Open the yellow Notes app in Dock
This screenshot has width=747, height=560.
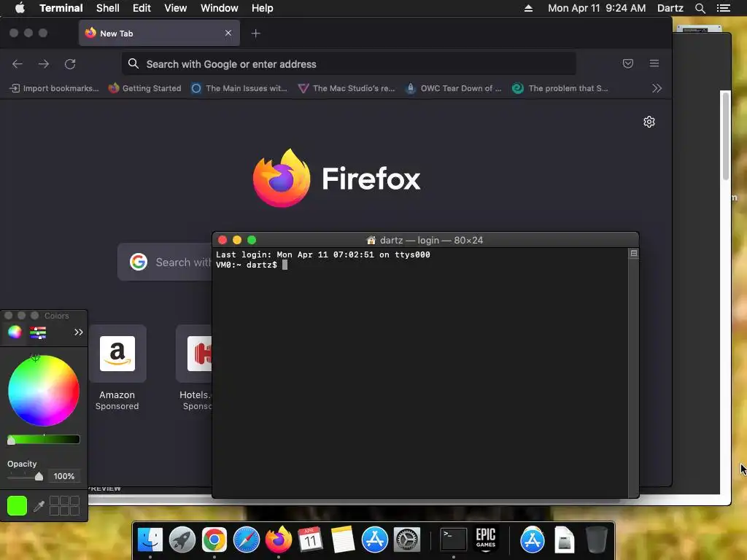click(342, 540)
